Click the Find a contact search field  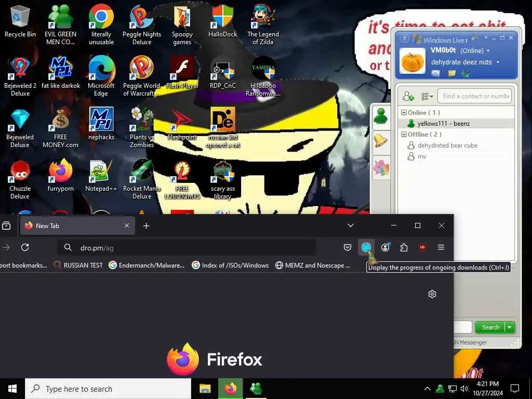(x=475, y=96)
